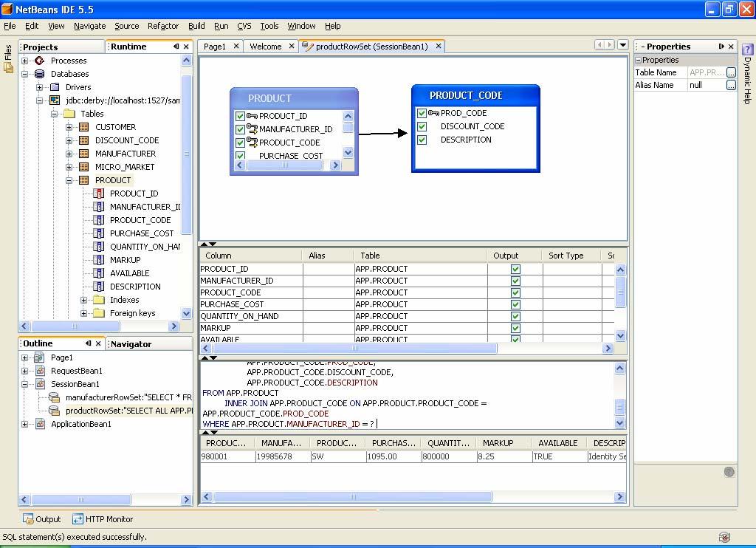Image resolution: width=756 pixels, height=548 pixels.
Task: Click the Page1 icon in Outline
Action: (x=40, y=357)
